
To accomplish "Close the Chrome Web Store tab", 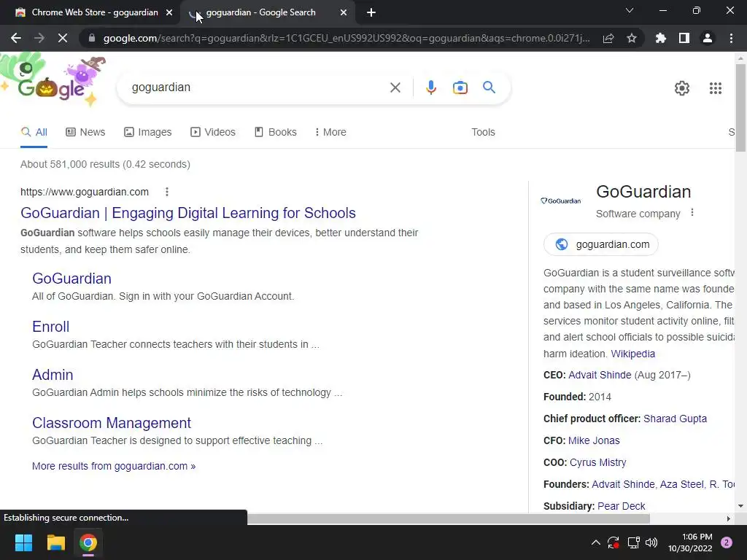I will [169, 12].
